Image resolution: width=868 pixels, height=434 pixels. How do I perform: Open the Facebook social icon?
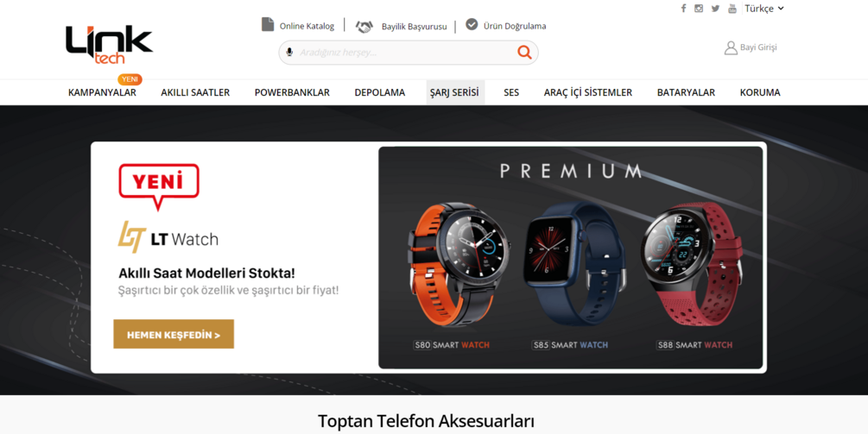pyautogui.click(x=684, y=9)
